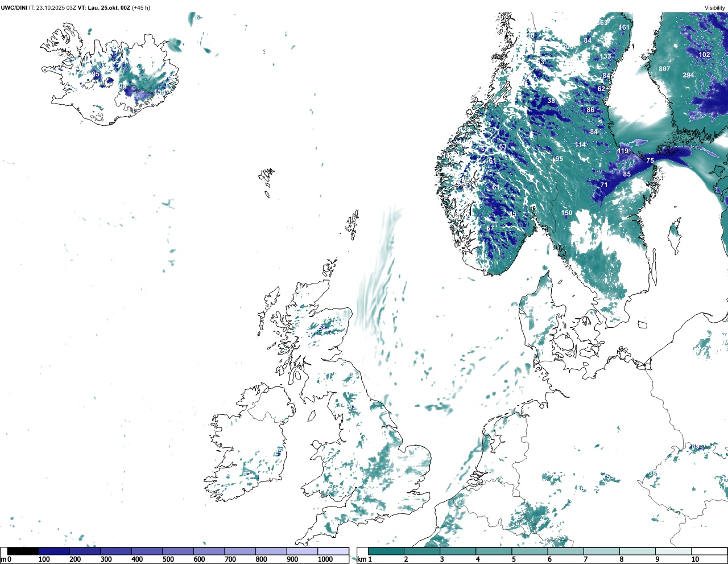Image resolution: width=728 pixels, height=564 pixels.
Task: Click the 4–5 km legend swatch
Action: tap(494, 551)
